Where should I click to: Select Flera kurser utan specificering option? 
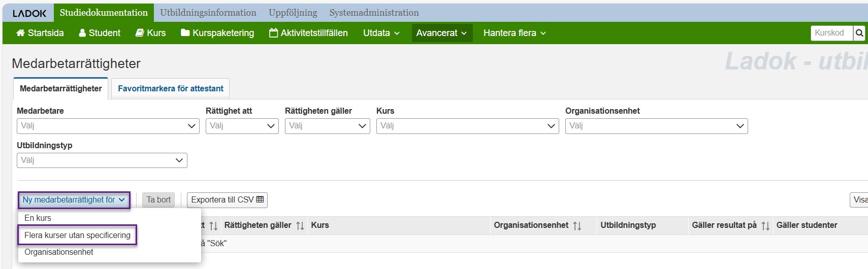coord(77,235)
